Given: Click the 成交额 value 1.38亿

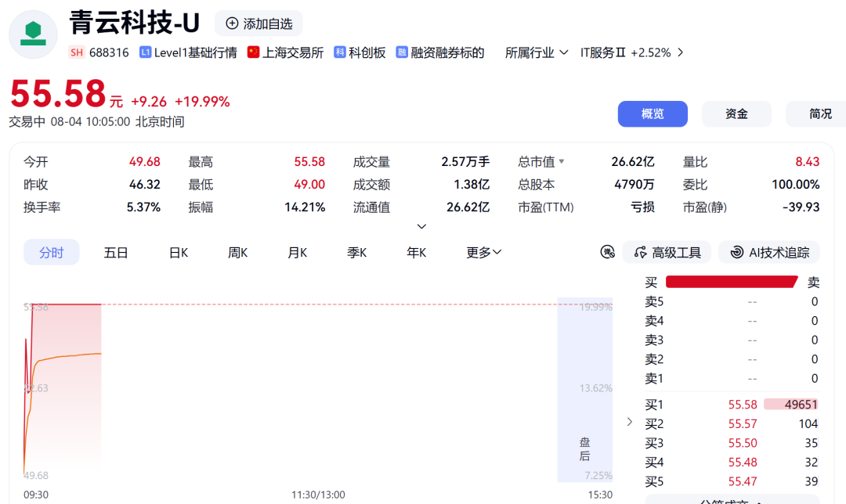Looking at the screenshot, I should [472, 185].
